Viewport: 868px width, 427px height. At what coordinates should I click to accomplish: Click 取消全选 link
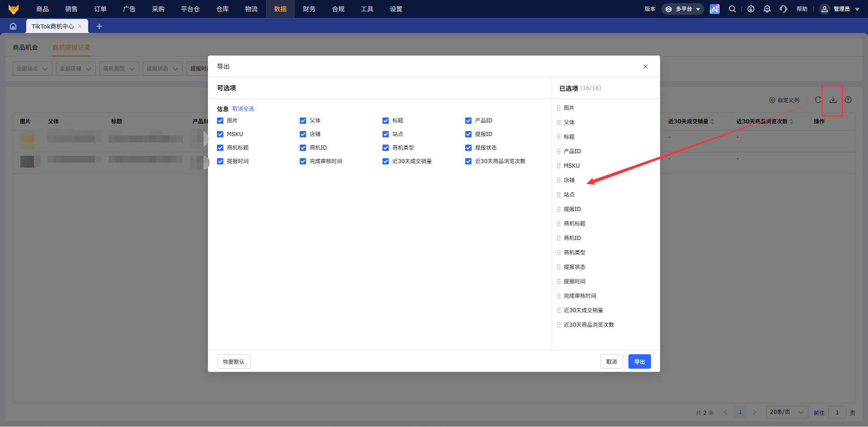pyautogui.click(x=243, y=109)
